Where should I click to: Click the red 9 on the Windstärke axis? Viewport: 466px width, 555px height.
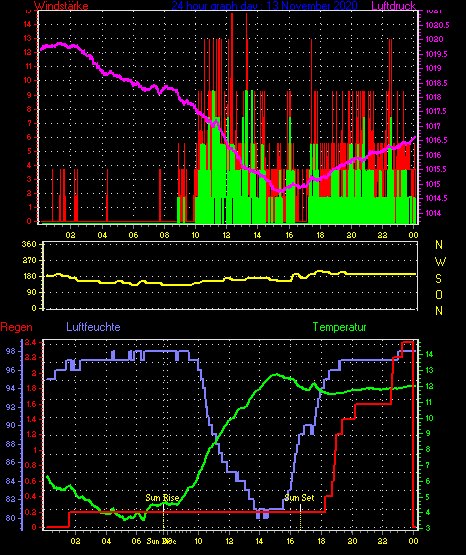pyautogui.click(x=29, y=95)
